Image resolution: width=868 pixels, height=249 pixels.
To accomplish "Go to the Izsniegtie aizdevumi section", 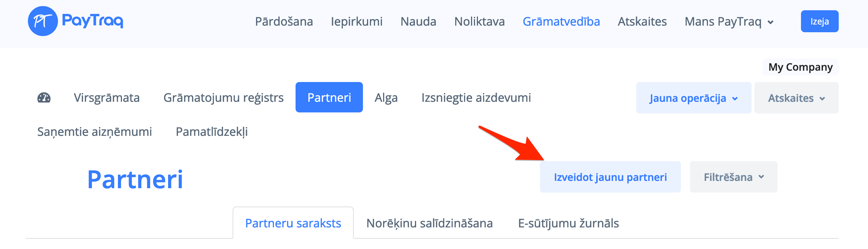I will (476, 98).
